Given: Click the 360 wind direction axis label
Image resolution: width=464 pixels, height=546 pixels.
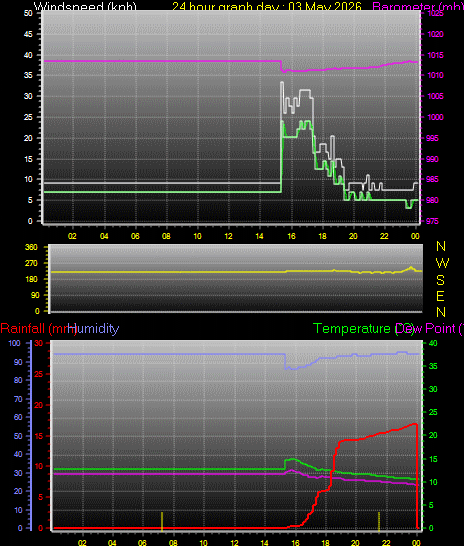Looking at the screenshot, I should click(x=31, y=247).
